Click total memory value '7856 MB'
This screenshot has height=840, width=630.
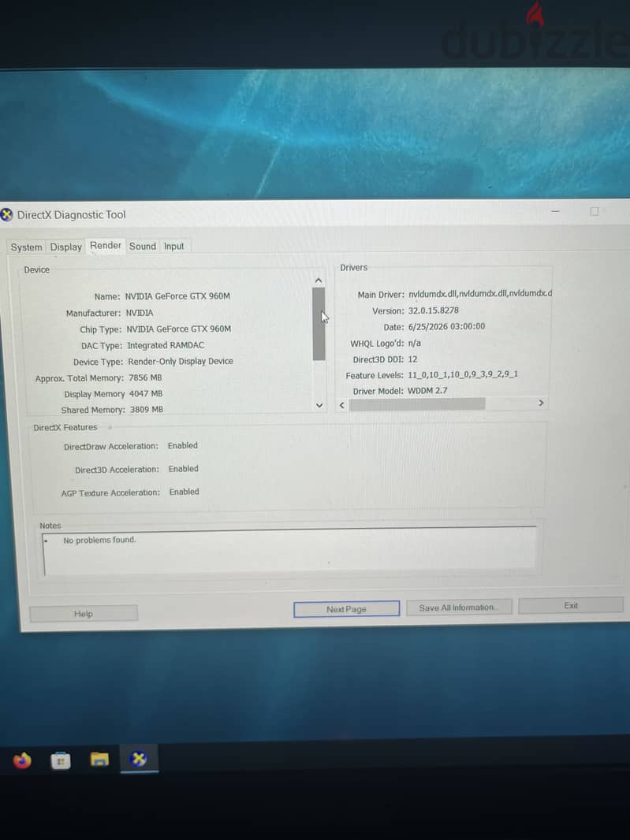[x=145, y=377]
